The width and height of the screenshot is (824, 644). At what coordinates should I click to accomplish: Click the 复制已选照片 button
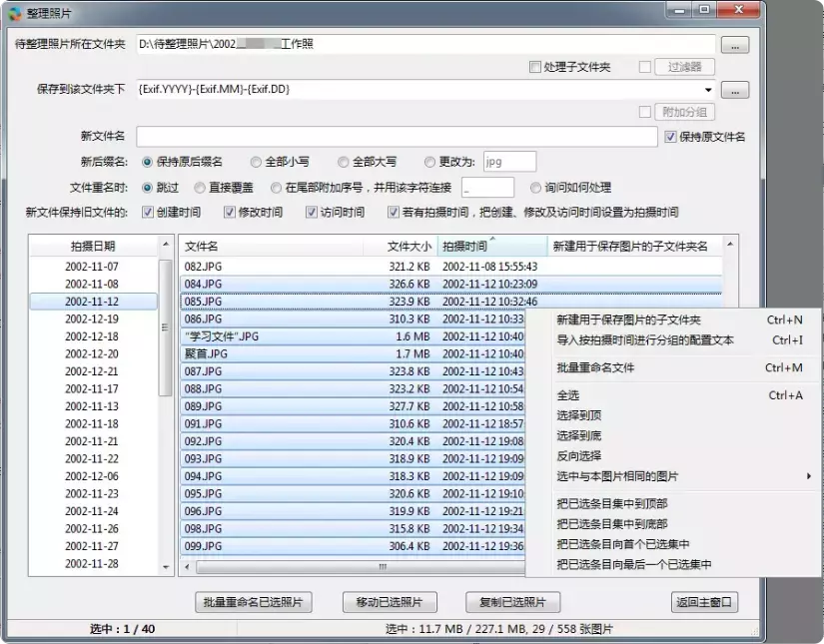tap(513, 602)
